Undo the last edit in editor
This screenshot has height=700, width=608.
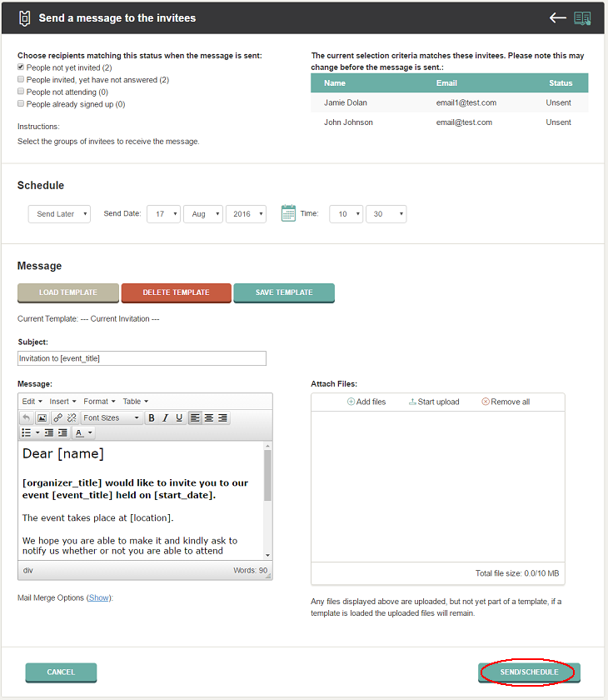pos(27,417)
